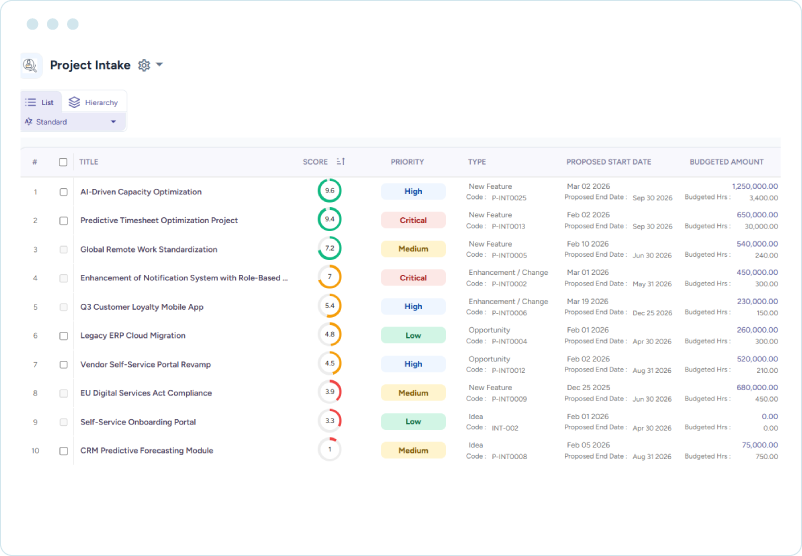
Task: Click budgeted amount 1,250,000.00
Action: click(755, 187)
